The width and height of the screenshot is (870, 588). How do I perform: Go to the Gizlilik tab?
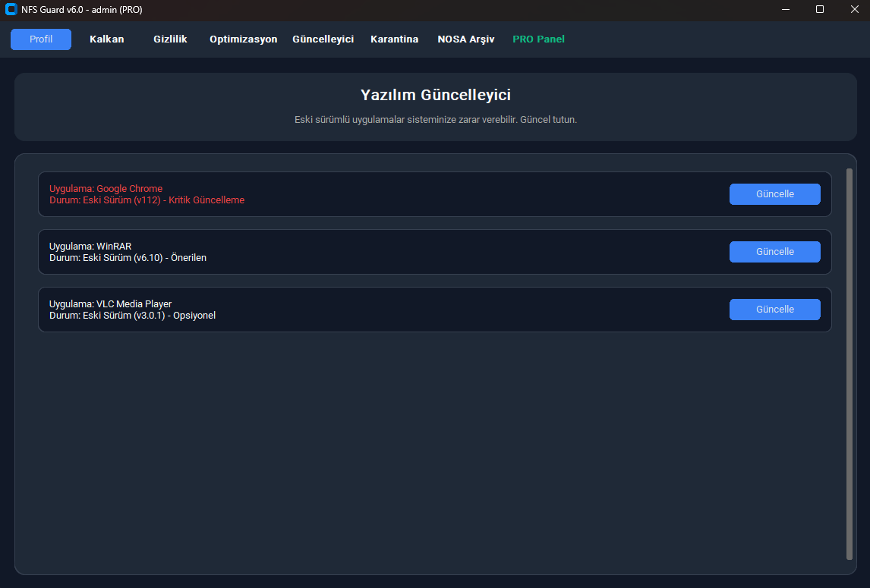(x=170, y=39)
